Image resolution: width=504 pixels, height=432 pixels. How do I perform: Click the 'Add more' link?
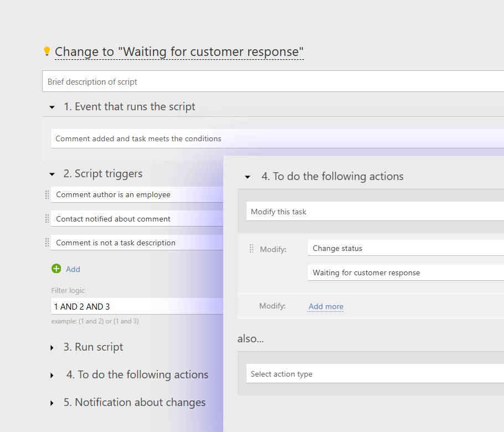326,306
